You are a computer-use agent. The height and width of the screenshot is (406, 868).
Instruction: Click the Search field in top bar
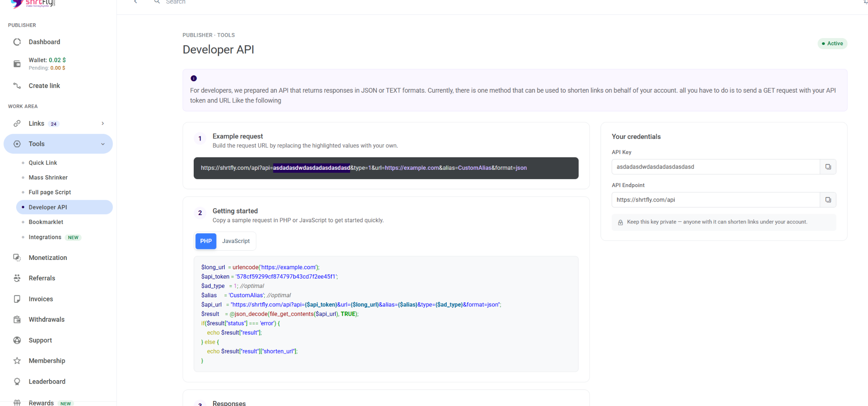point(175,2)
